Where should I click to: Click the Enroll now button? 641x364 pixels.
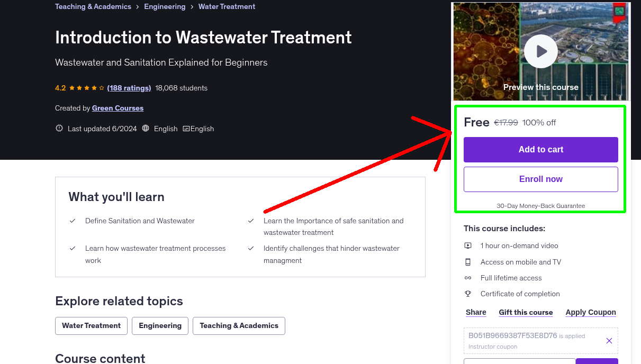(540, 179)
